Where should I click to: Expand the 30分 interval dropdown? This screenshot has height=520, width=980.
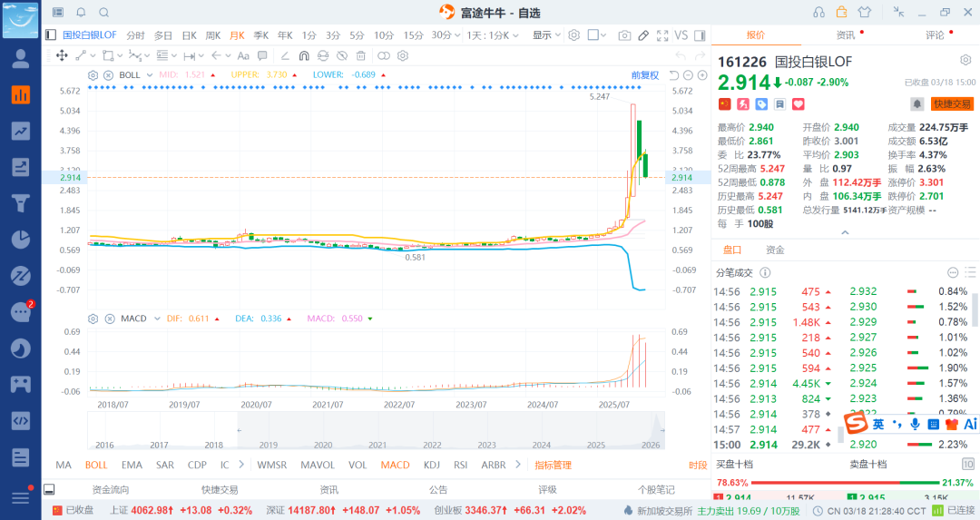(x=446, y=35)
